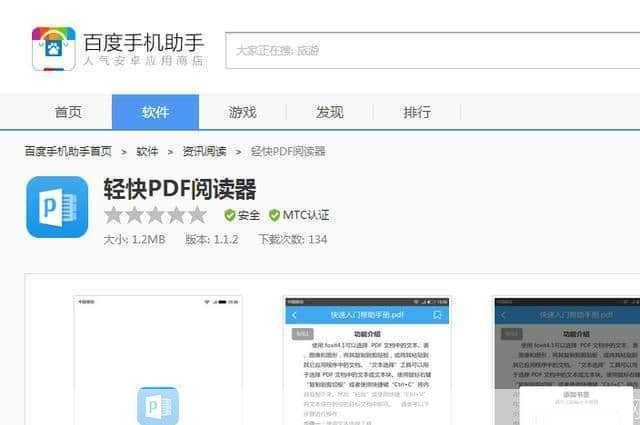The height and width of the screenshot is (425, 640).
Task: Click the 轻快PDF阅读器 app title heading
Action: point(180,189)
